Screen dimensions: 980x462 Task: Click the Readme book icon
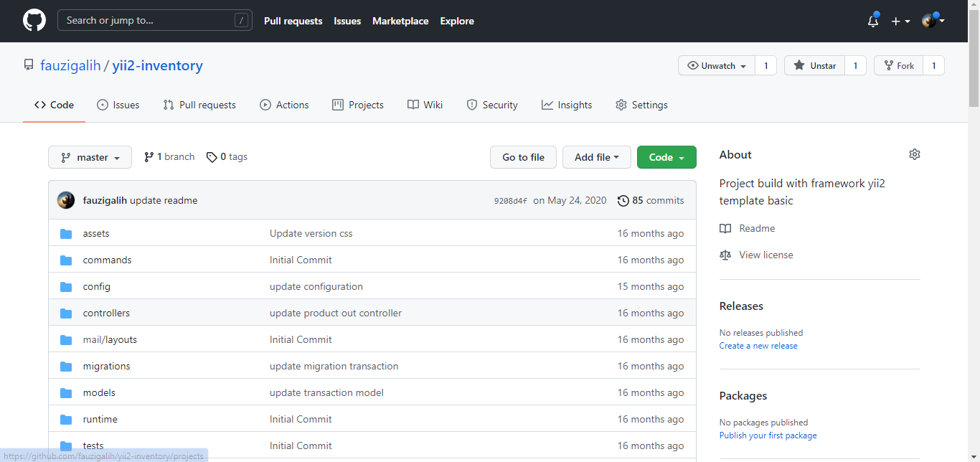pyautogui.click(x=725, y=229)
